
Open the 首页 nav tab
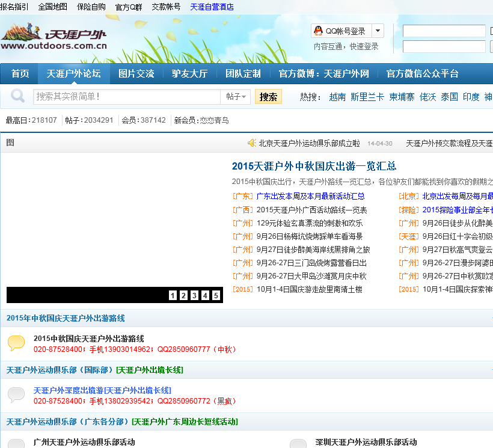coord(20,73)
